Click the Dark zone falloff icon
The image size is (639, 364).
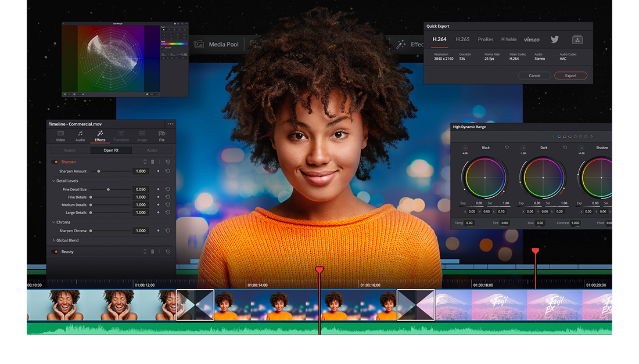click(x=523, y=148)
